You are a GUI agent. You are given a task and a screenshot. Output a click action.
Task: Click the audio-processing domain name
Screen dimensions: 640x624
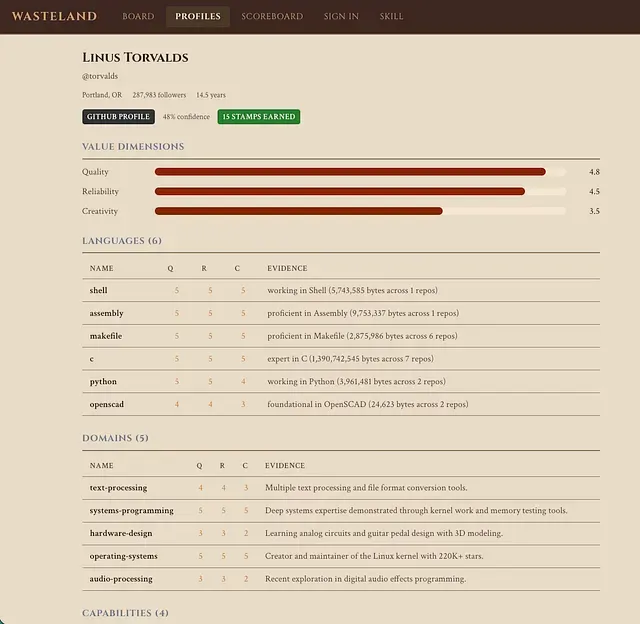(x=121, y=579)
